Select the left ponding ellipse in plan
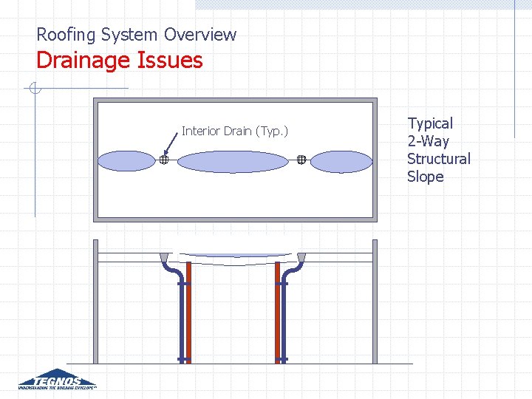Screen dimensions: 532x399 click(126, 161)
